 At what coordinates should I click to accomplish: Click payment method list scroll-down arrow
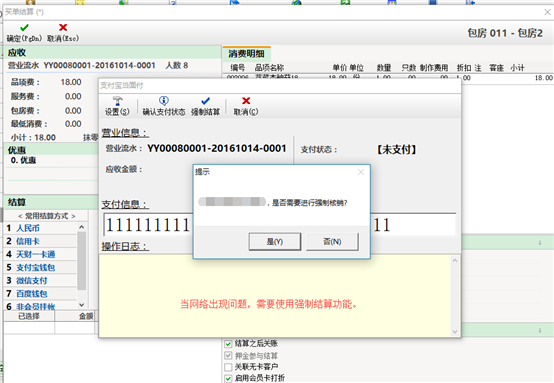tap(82, 305)
